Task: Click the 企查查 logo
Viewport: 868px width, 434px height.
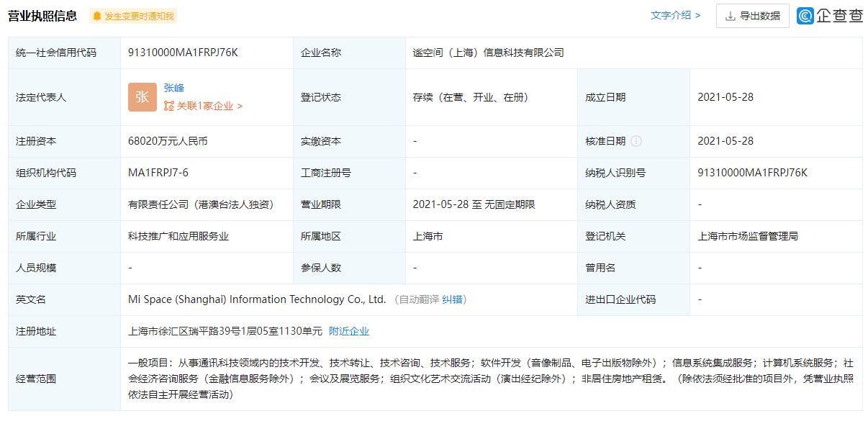Action: (829, 16)
